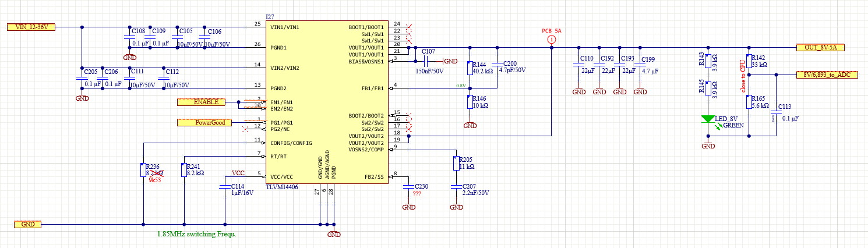Click the VIN_12-36V port
Image resolution: width=868 pixels, height=248 pixels.
click(x=31, y=27)
